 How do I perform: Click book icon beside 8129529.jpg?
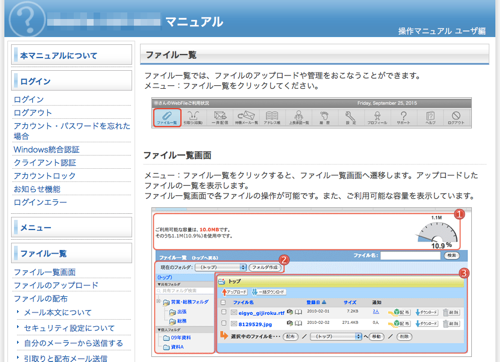pyautogui.click(x=298, y=323)
